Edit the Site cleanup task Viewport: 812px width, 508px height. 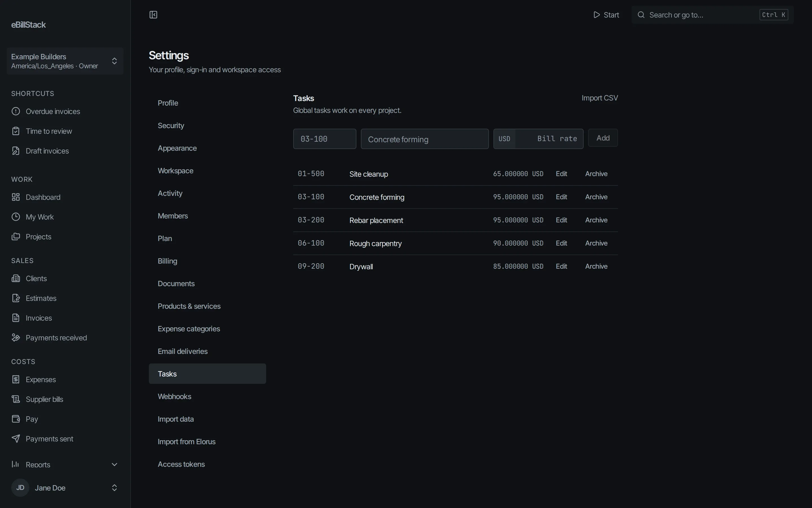[561, 174]
